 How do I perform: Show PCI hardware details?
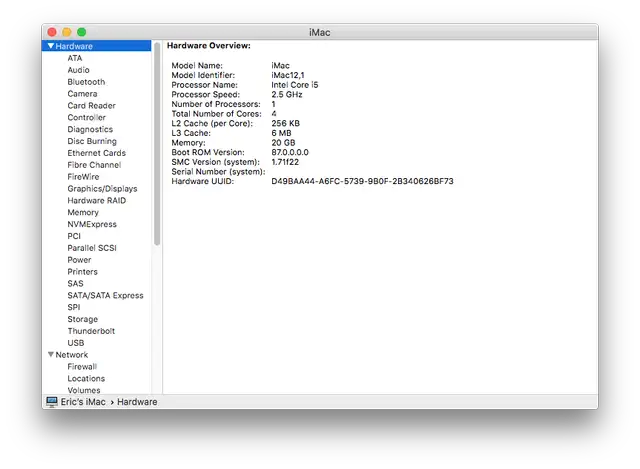[x=74, y=236]
